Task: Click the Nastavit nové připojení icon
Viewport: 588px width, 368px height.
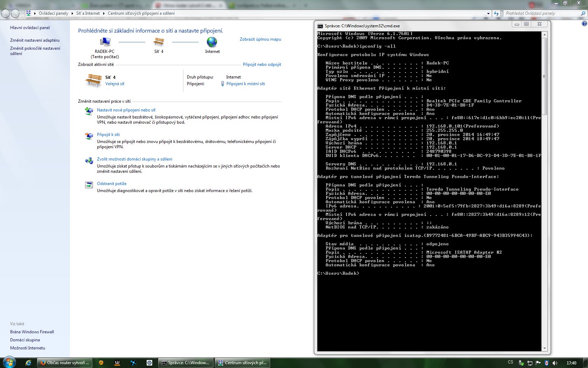Action: click(89, 111)
